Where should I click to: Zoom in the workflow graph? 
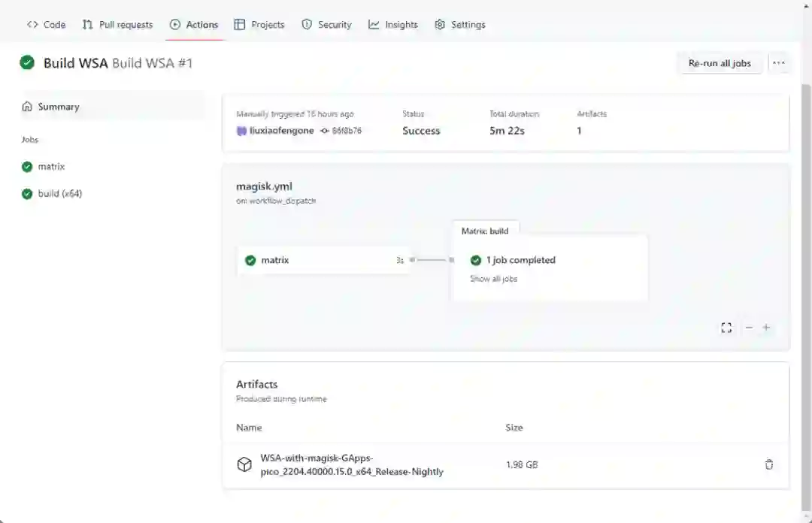[x=766, y=328]
